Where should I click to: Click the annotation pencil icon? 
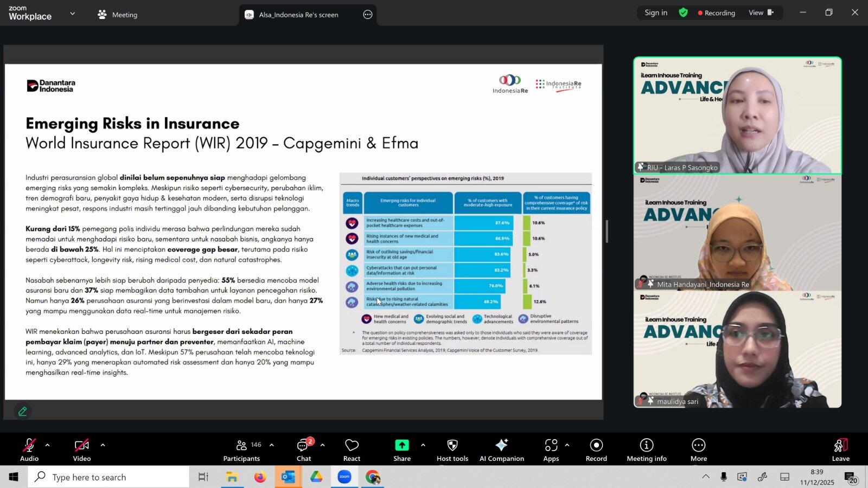coord(22,412)
